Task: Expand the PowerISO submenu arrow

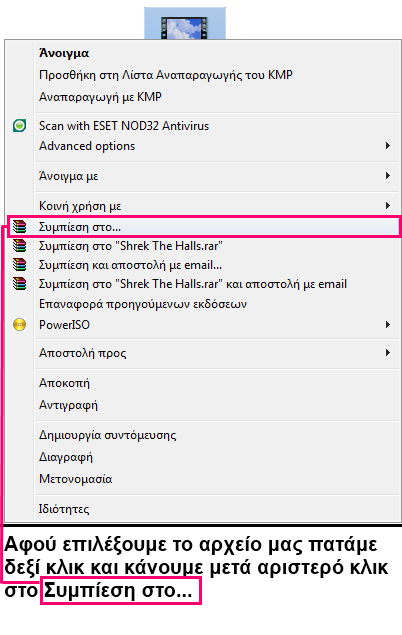Action: point(388,324)
